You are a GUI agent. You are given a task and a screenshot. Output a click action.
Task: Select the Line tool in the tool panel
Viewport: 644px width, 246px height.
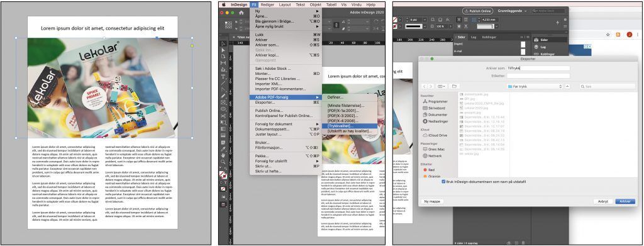coord(223,83)
